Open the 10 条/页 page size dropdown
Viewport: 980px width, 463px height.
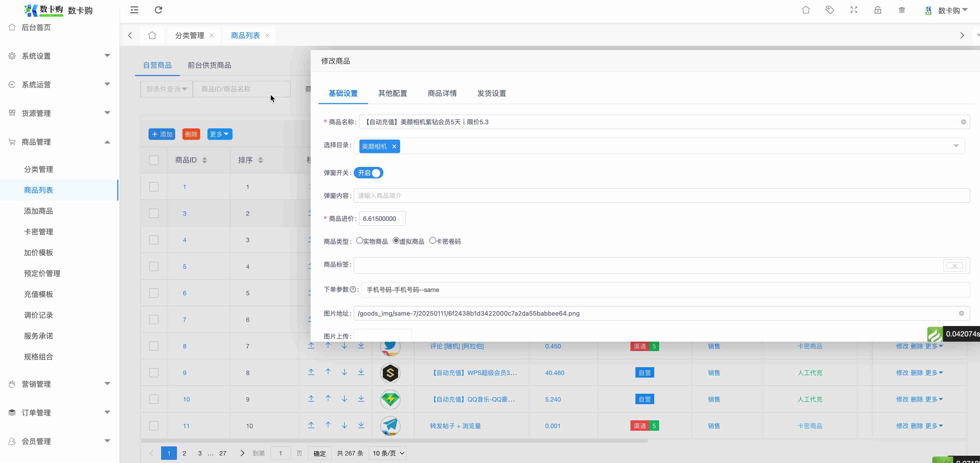388,453
